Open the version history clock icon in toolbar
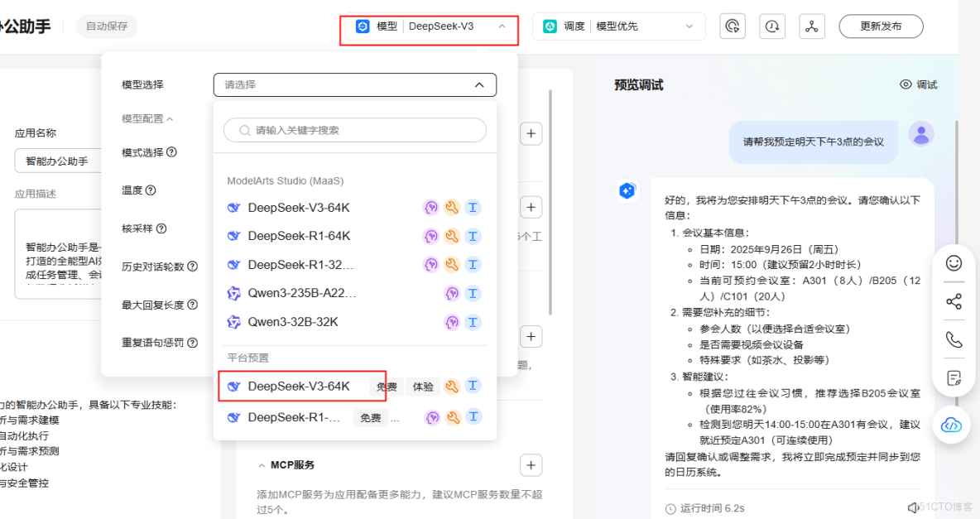This screenshot has width=980, height=519. pyautogui.click(x=772, y=26)
